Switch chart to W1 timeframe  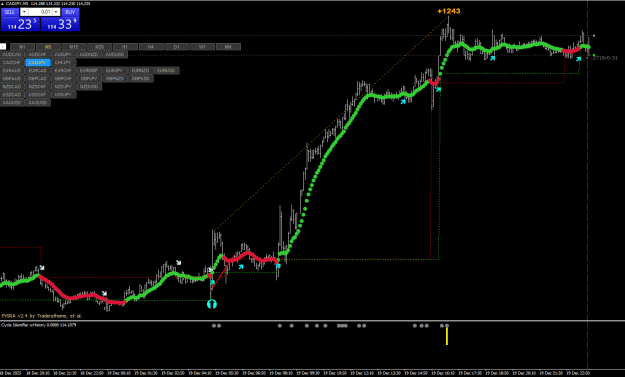tap(202, 47)
